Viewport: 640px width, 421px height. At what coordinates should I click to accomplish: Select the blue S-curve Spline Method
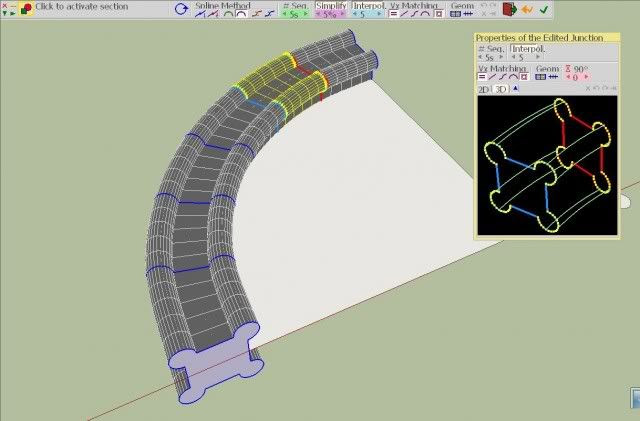click(x=269, y=14)
